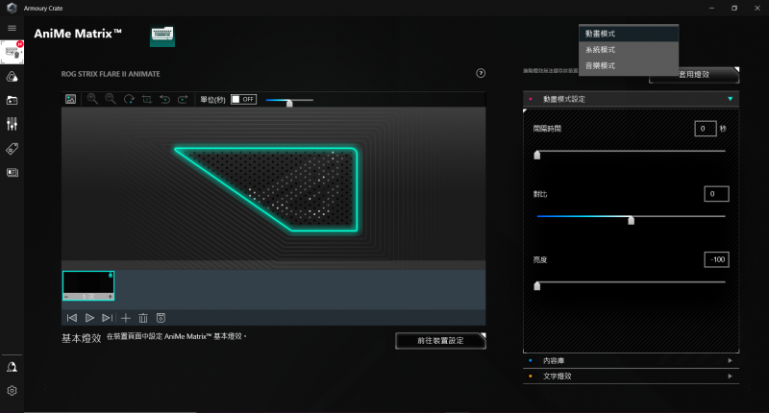Screen dimensions: 769x413
Task: Click the 基本燈效 heading text
Action: 81,338
